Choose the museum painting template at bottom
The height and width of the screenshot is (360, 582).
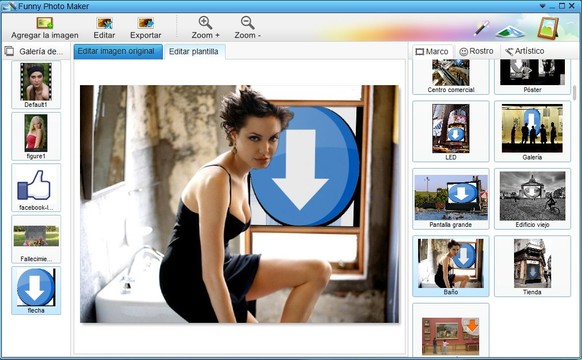pos(451,331)
